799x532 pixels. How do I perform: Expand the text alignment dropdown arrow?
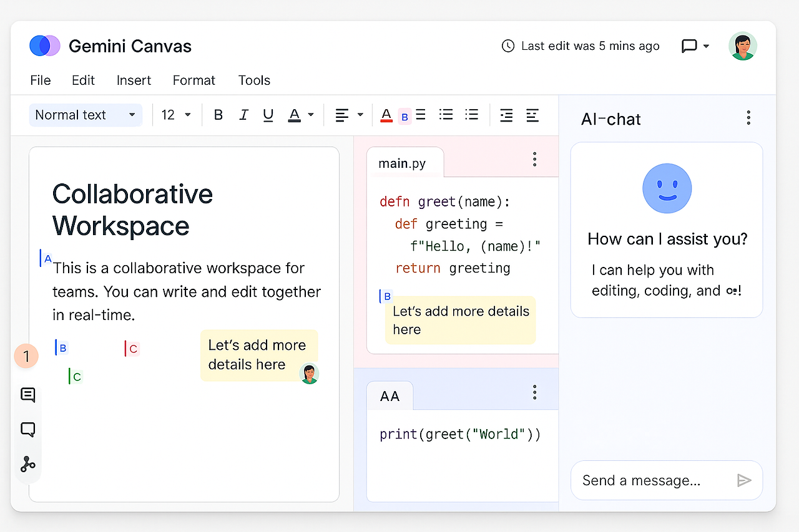[x=360, y=115]
